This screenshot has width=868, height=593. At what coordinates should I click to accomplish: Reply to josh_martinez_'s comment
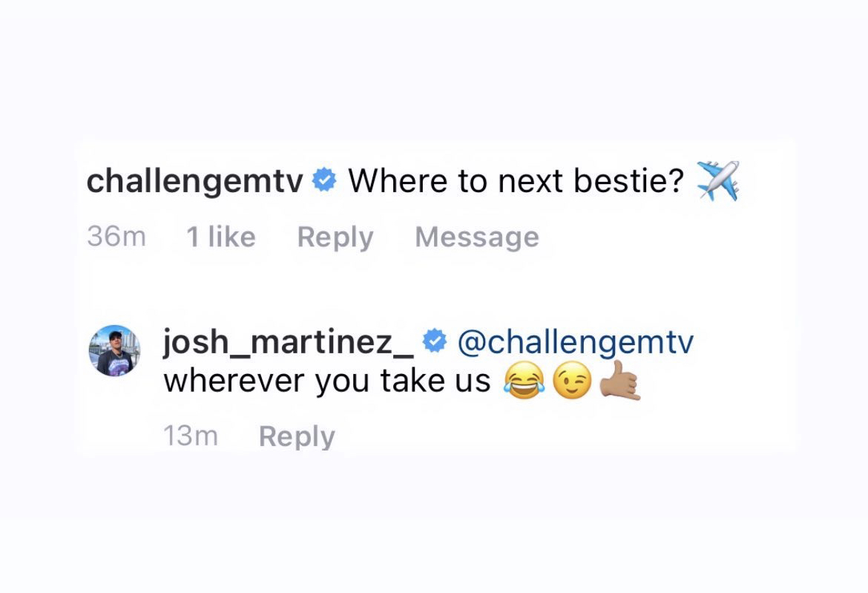[297, 437]
